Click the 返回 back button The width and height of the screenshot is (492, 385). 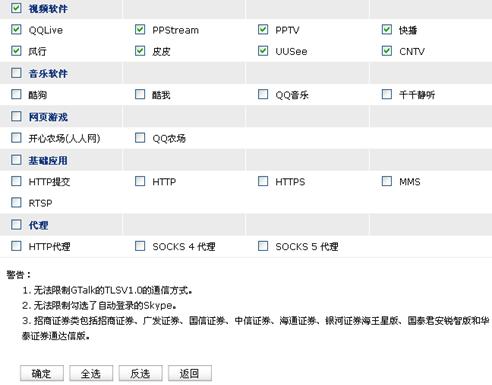click(x=190, y=373)
